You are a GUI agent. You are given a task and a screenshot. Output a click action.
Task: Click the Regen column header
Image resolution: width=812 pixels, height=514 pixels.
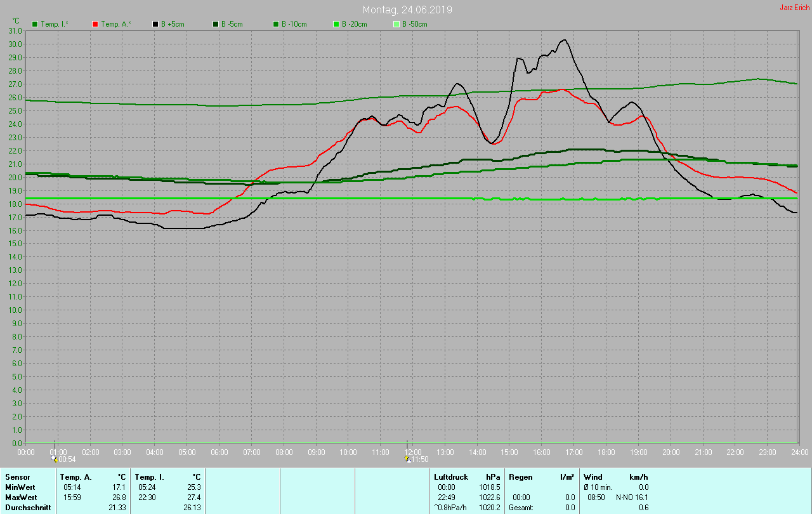click(520, 477)
